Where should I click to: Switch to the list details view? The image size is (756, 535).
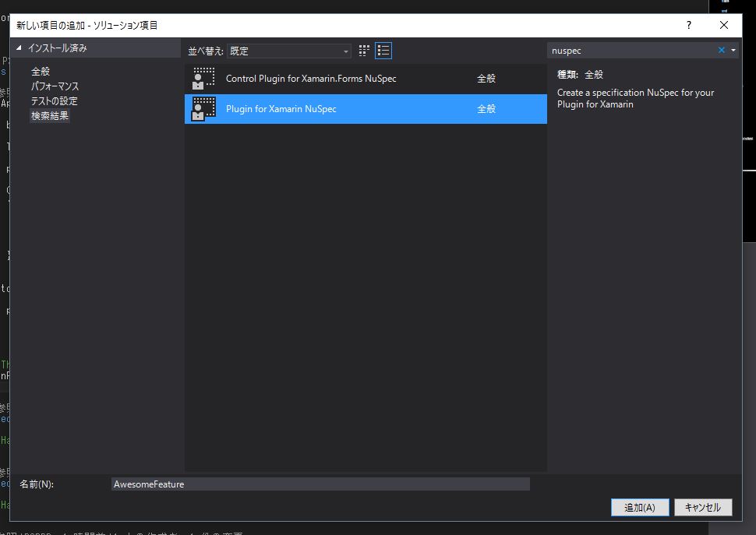click(x=383, y=50)
